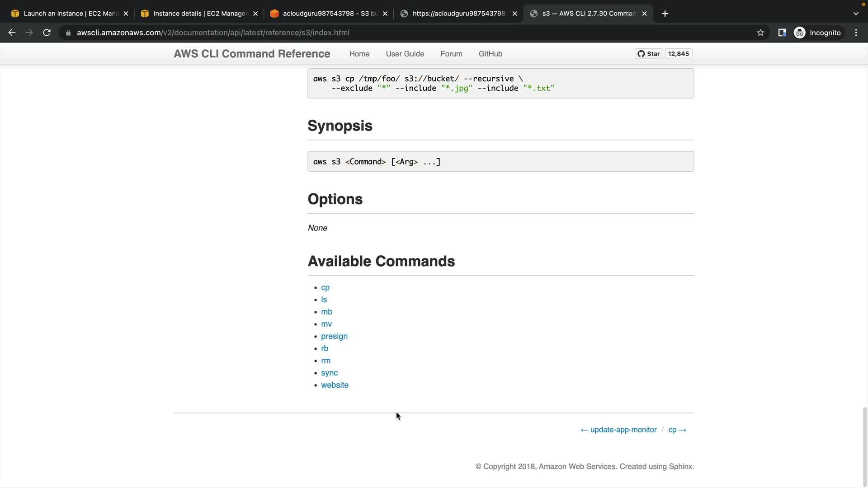Open the sync command link
This screenshot has height=488, width=868.
329,373
